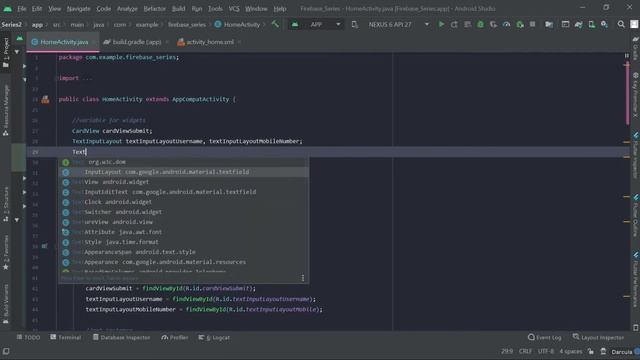Image resolution: width=640 pixels, height=360 pixels.
Task: Choose TextInputLayout in completion list
Action: (183, 172)
